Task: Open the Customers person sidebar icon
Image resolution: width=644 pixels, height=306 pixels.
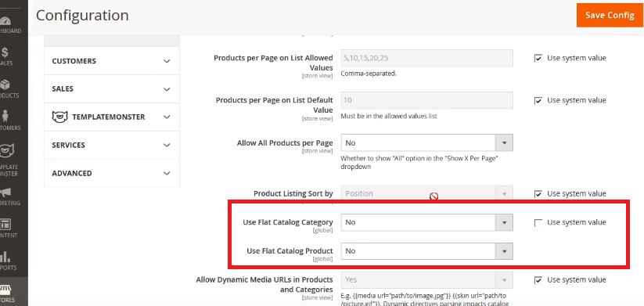Action: 5,117
